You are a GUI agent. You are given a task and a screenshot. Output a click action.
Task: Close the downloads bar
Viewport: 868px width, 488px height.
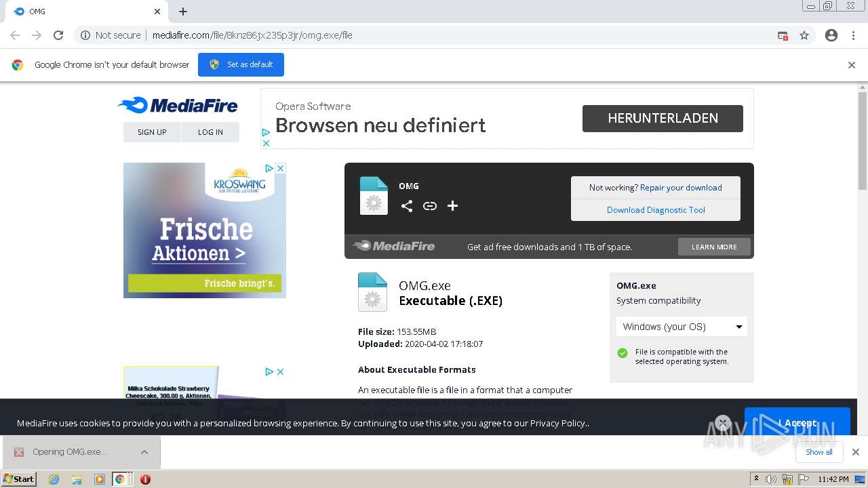(855, 452)
